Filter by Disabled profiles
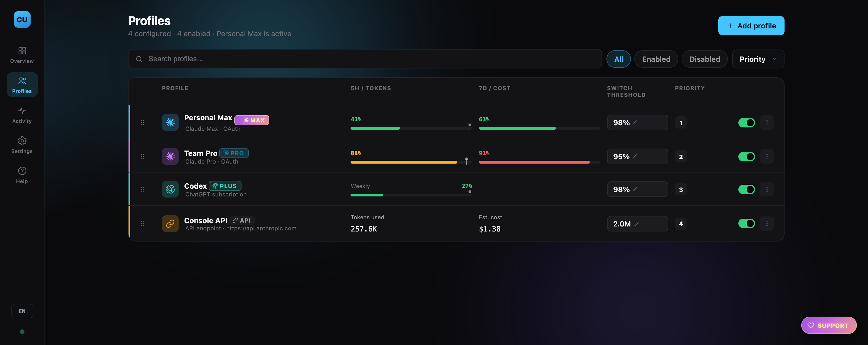 tap(705, 59)
